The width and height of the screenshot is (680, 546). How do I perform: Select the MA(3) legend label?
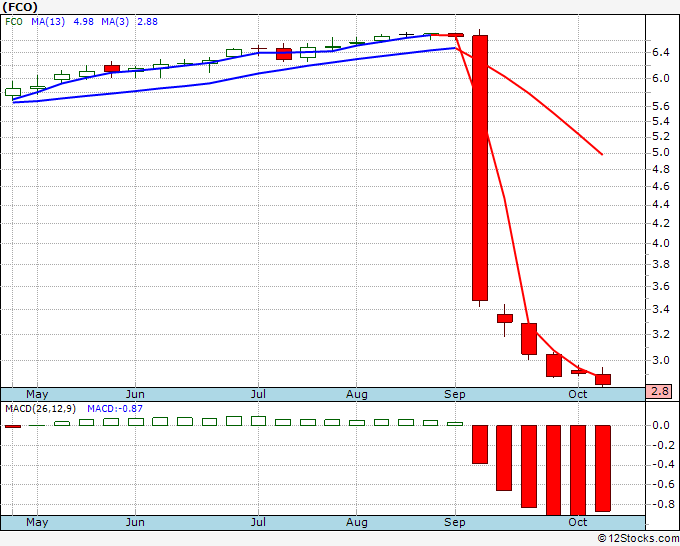115,21
